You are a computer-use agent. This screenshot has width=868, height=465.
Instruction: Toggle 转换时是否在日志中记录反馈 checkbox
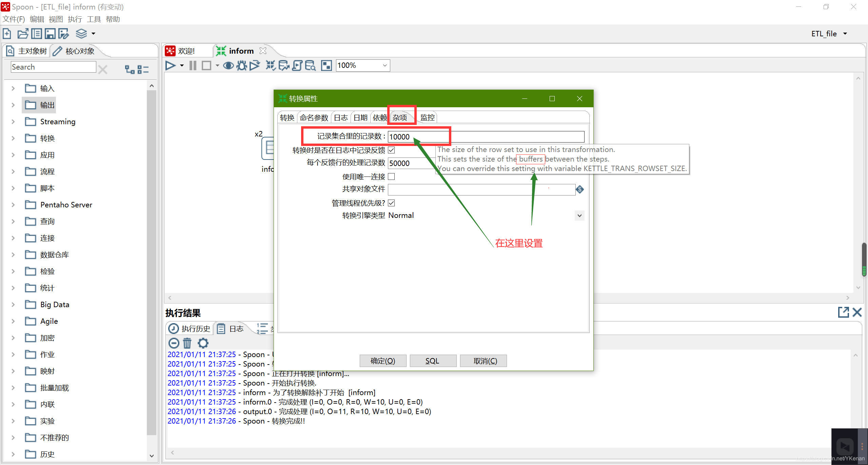[x=390, y=151]
